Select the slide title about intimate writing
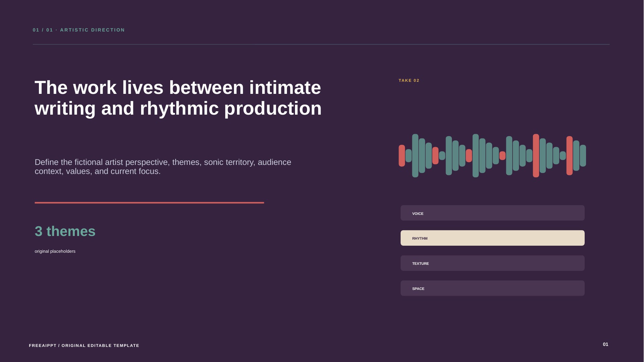The image size is (644, 362). pos(178,98)
